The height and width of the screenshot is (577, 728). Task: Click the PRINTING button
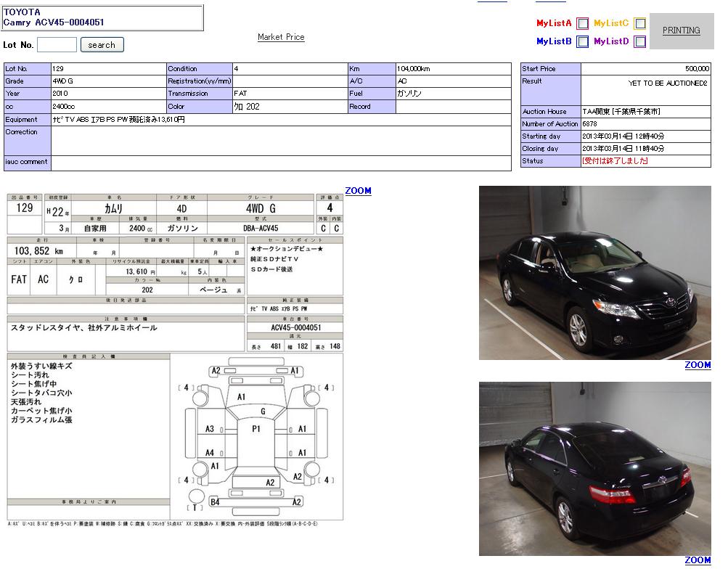click(681, 30)
